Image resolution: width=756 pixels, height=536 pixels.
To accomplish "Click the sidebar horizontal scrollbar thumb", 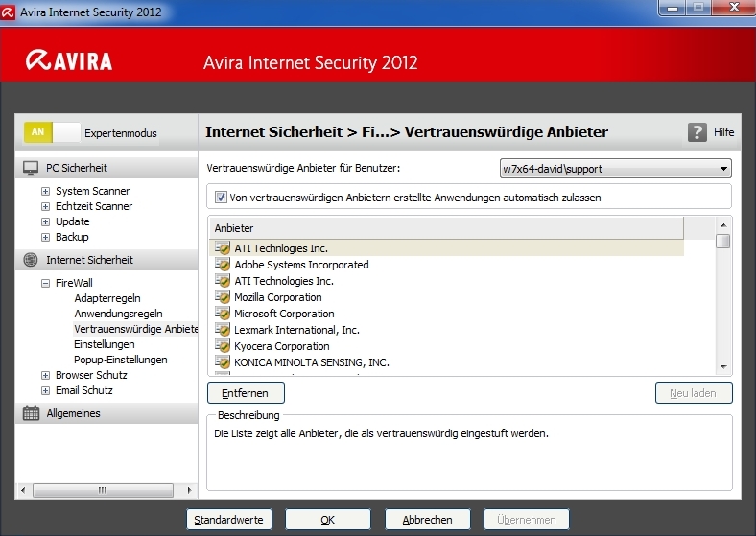I will [x=103, y=490].
